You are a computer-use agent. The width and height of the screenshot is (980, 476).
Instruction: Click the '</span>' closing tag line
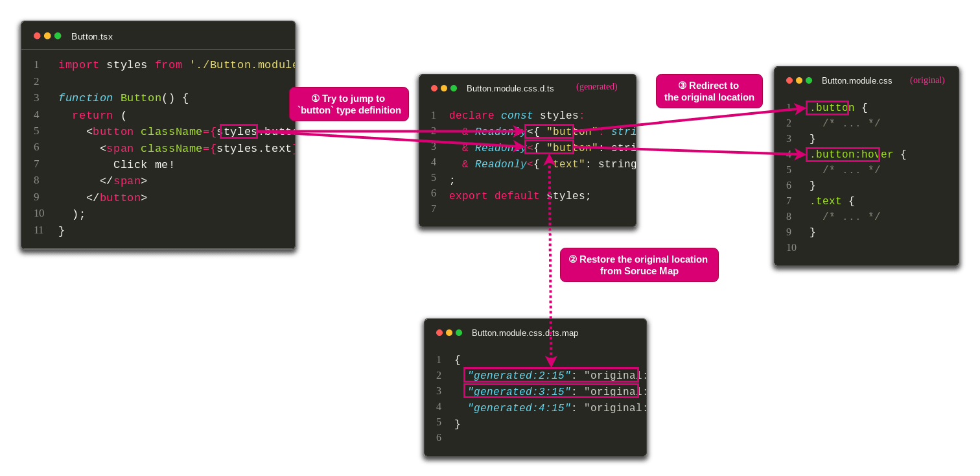123,181
